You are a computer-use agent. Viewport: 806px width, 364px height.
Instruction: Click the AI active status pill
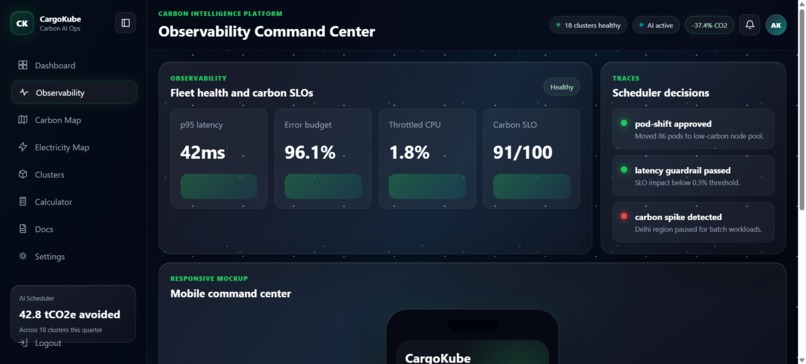[x=656, y=25]
